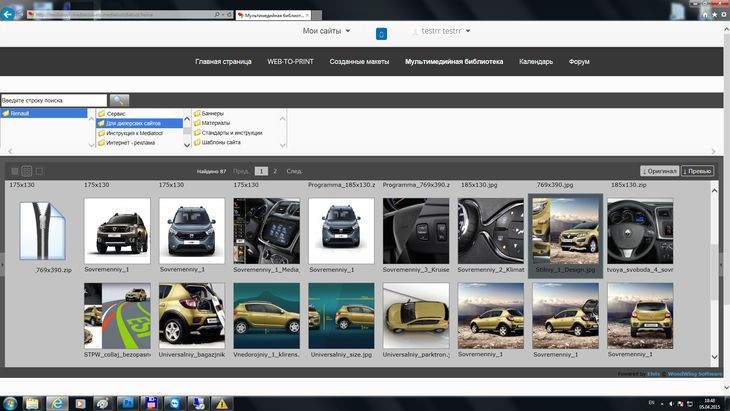
Task: Open the Баннеры folder
Action: point(212,113)
